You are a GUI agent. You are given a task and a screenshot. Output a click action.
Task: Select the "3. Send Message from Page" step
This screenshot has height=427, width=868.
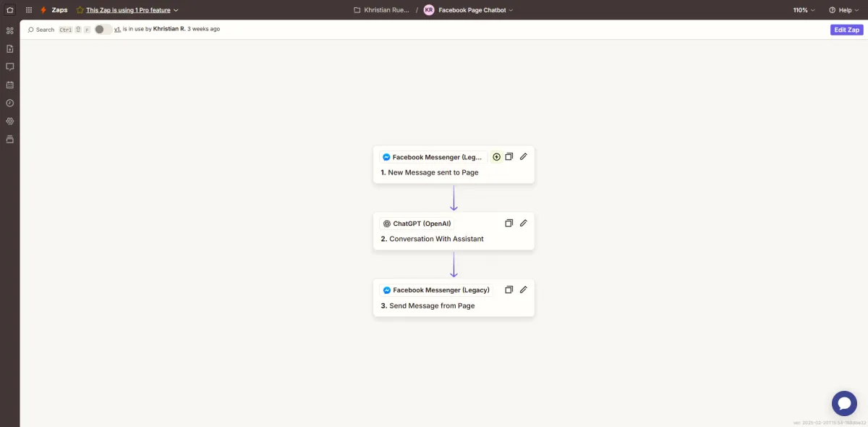(x=428, y=305)
